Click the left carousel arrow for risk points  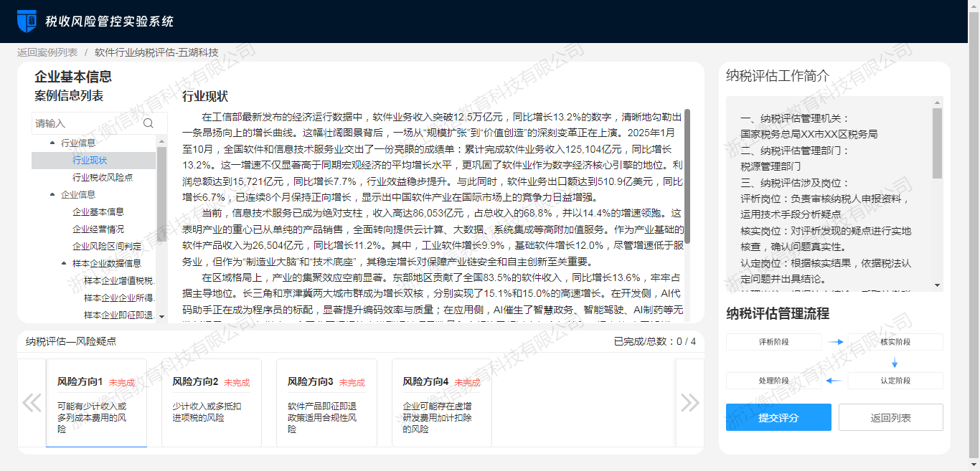click(32, 402)
